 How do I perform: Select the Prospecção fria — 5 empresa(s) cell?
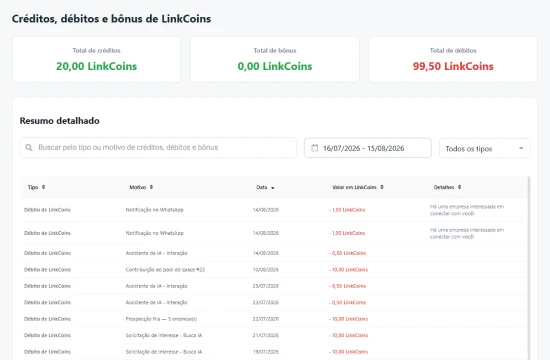161,319
